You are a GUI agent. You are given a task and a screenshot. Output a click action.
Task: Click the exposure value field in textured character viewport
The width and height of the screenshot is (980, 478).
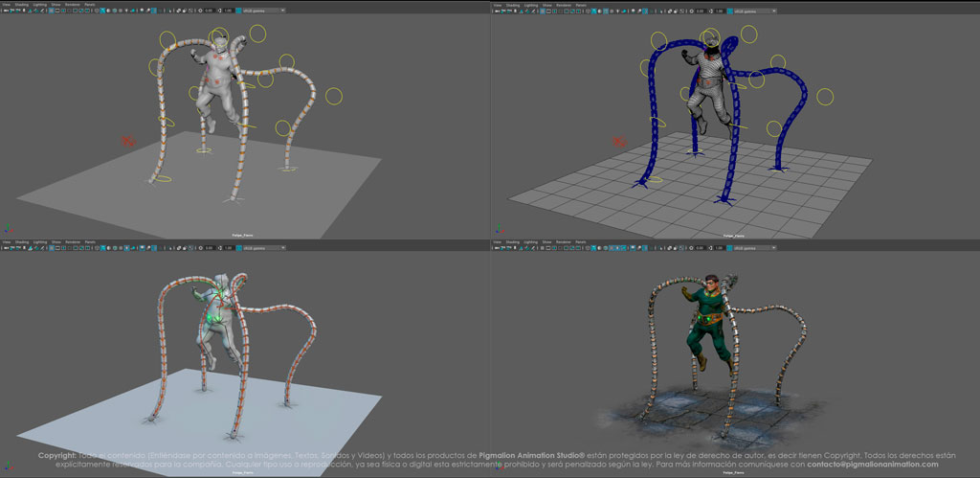click(x=700, y=248)
